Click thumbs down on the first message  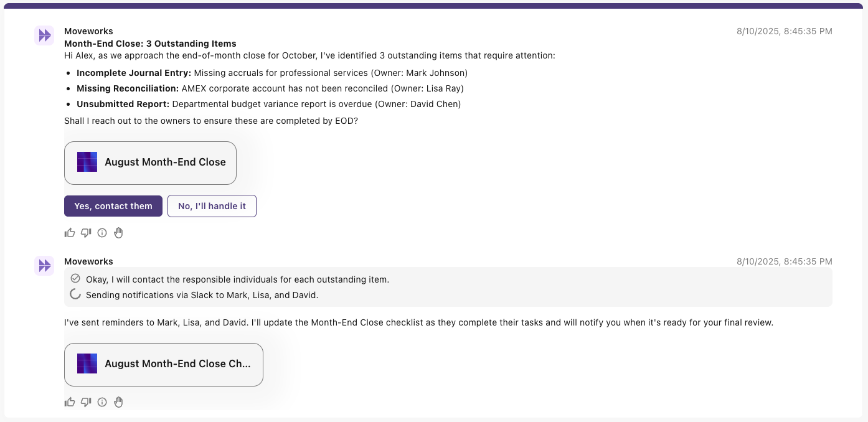[x=86, y=233]
